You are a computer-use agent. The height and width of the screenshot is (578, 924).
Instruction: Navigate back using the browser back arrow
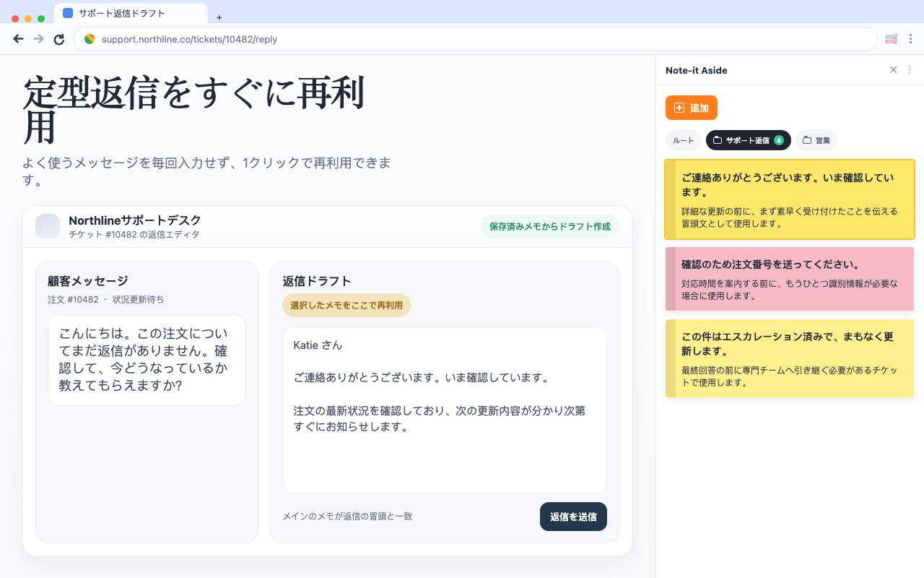coord(18,38)
